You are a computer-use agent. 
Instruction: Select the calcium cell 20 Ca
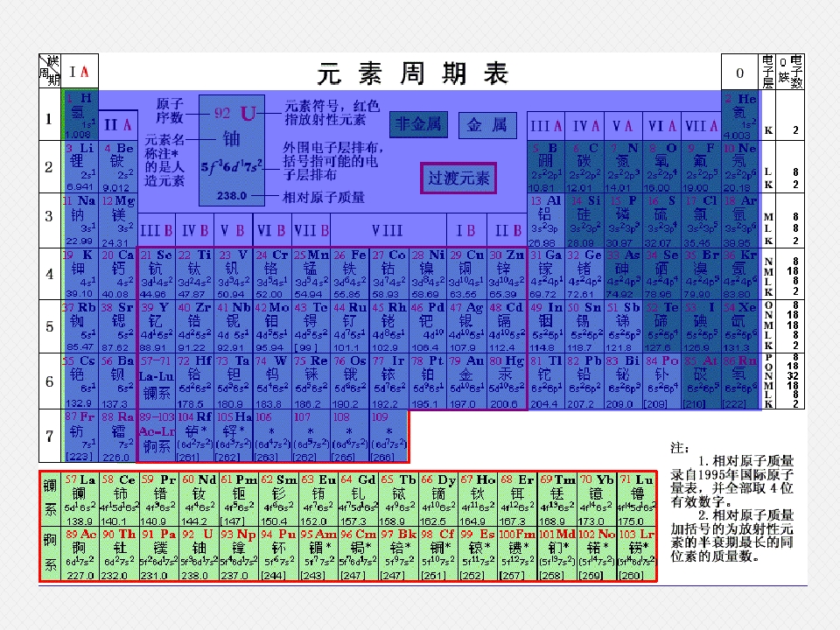[x=118, y=273]
